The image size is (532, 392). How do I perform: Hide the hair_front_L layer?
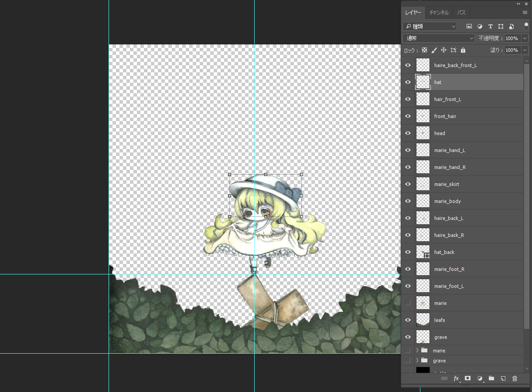408,99
